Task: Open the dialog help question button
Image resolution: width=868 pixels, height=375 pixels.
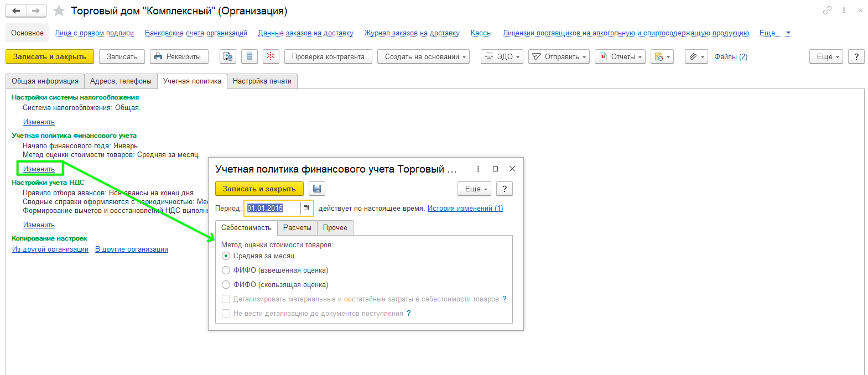Action: [x=505, y=189]
